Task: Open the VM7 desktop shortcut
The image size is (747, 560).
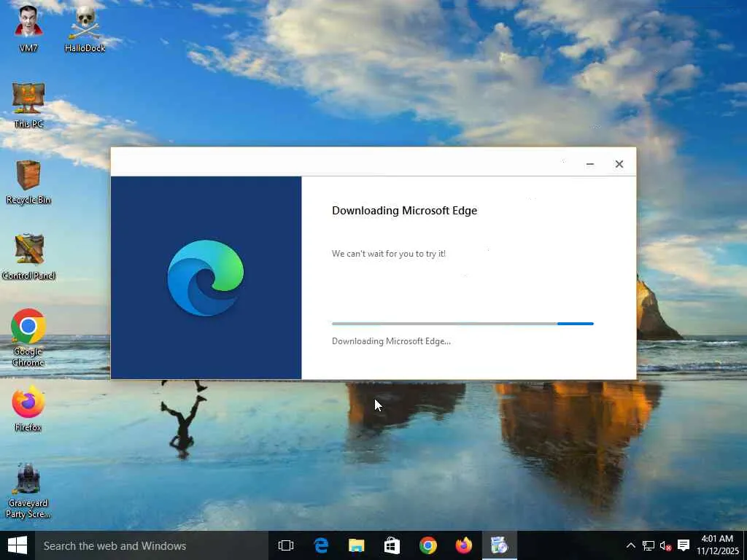Action: (x=28, y=28)
